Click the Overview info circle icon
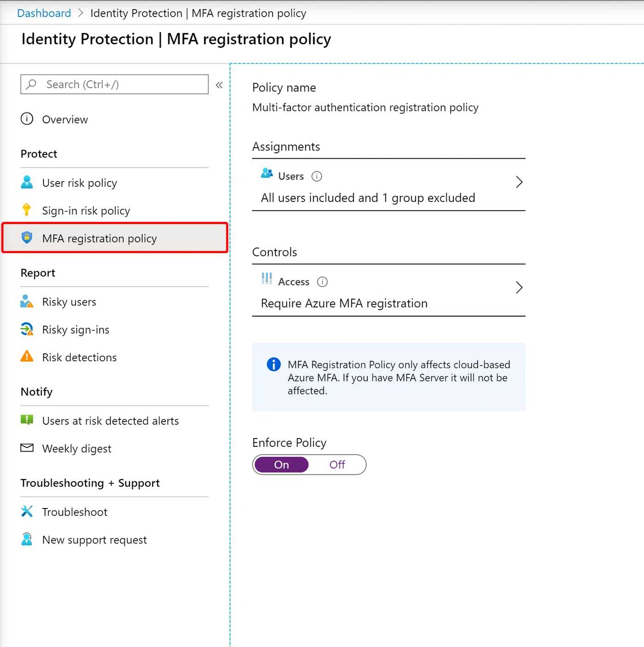Image resolution: width=644 pixels, height=647 pixels. tap(27, 119)
